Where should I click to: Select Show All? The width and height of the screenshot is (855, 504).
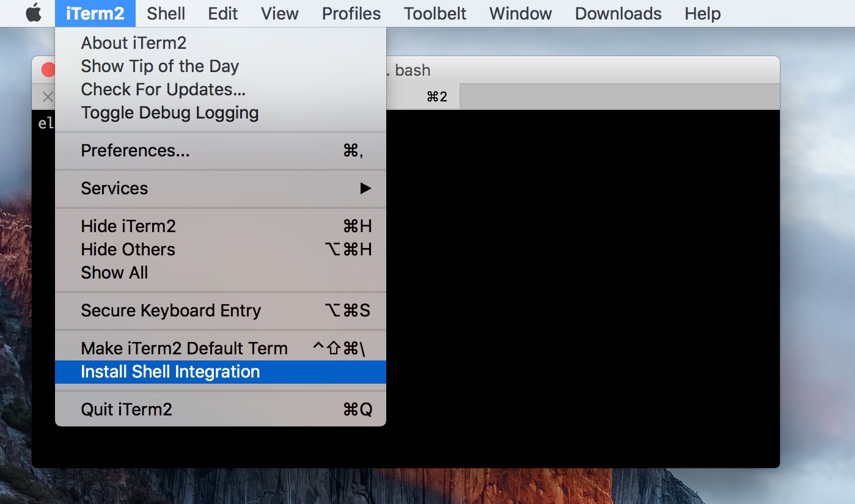[221, 273]
